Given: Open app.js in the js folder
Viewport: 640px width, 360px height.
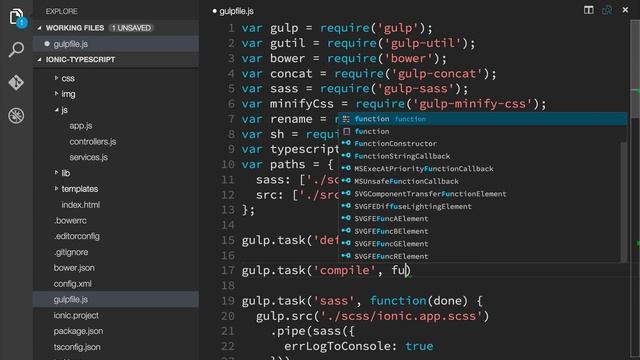Looking at the screenshot, I should 80,126.
